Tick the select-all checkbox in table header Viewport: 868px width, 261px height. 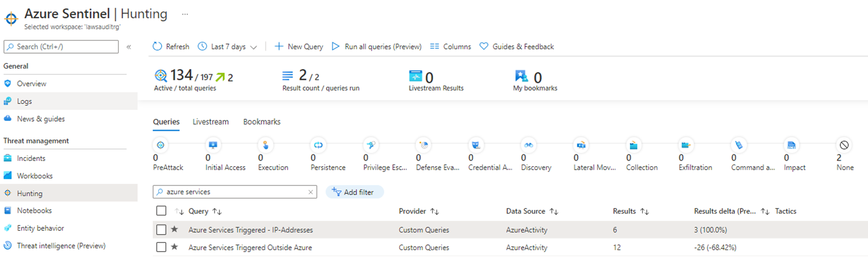click(x=161, y=211)
